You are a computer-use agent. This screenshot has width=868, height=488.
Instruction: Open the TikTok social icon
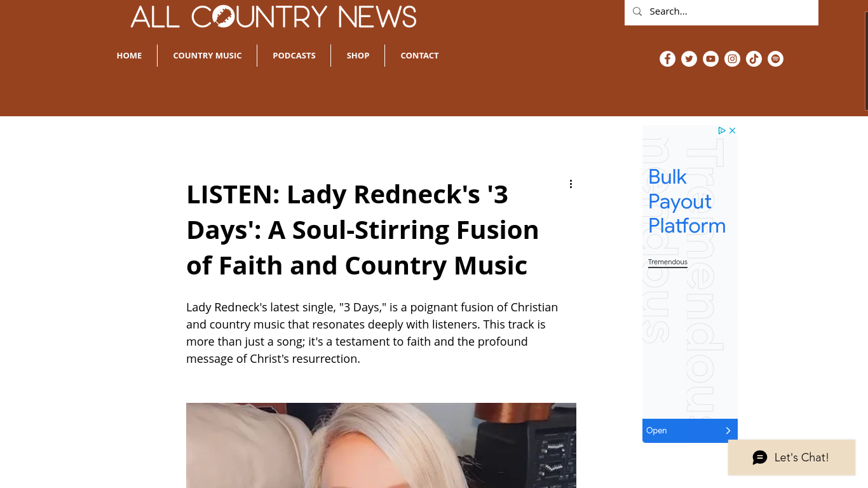(x=754, y=59)
